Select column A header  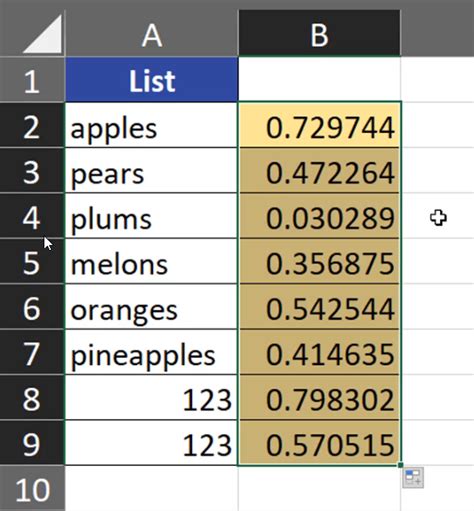(x=152, y=33)
